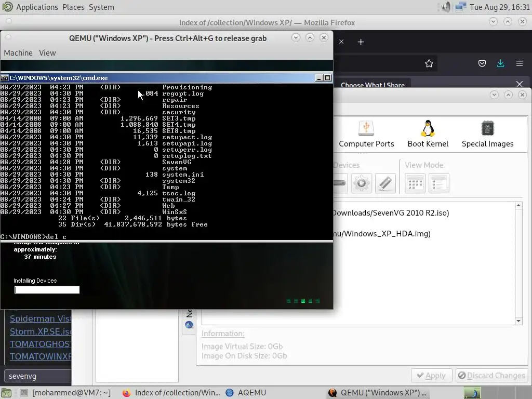532x399 pixels.
Task: Click the pencil edit device icon
Action: tap(385, 183)
